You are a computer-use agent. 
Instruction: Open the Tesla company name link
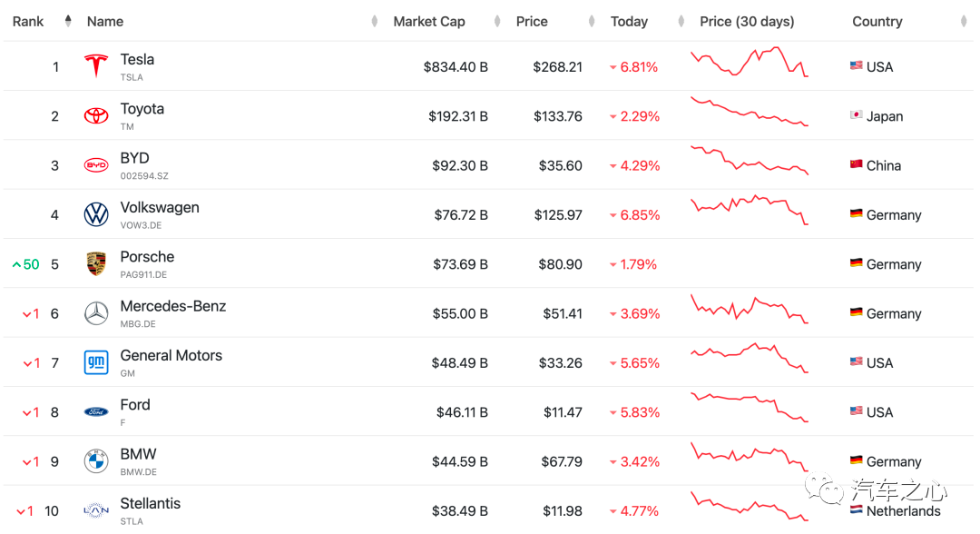137,60
